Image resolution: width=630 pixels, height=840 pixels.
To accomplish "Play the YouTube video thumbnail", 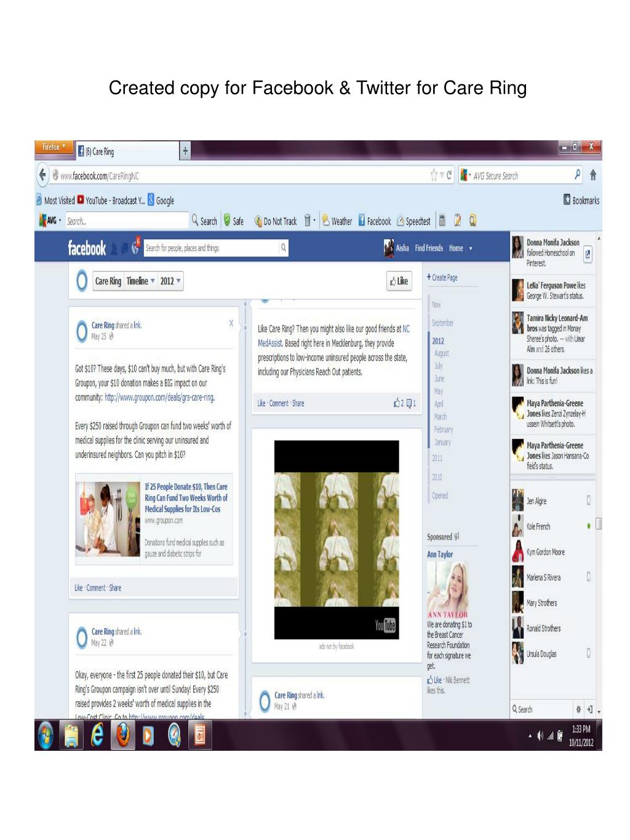I will (x=337, y=539).
